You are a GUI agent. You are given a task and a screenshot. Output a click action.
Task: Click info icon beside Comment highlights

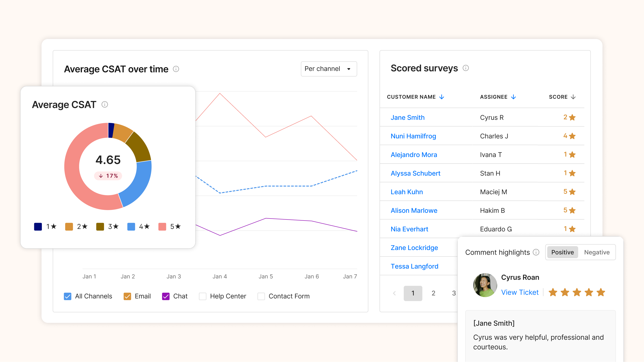point(536,252)
